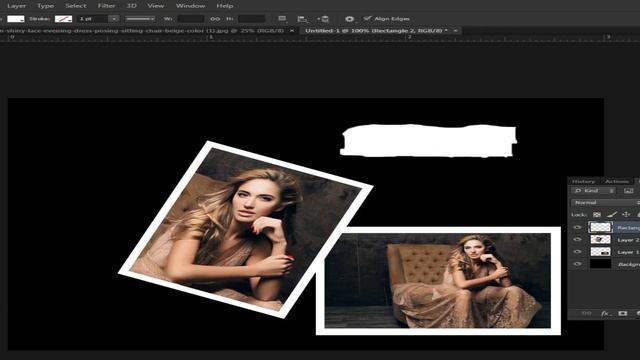Screen dimensions: 640x360
Task: Select the Background layer name
Action: (x=629, y=264)
